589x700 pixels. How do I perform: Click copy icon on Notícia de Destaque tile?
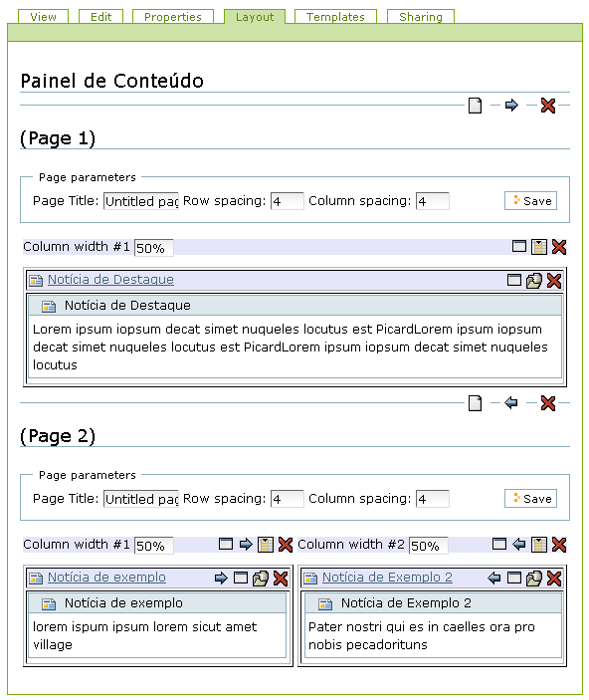pyautogui.click(x=534, y=281)
